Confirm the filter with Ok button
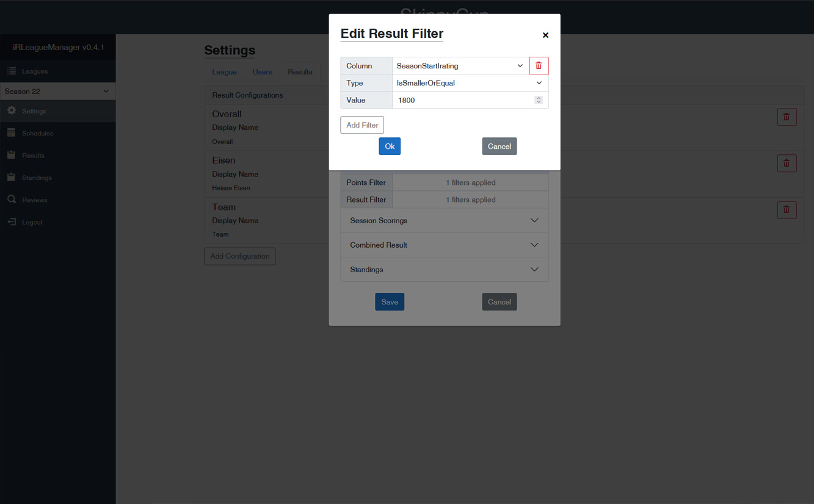Screen dimensions: 814x504 tap(390, 146)
